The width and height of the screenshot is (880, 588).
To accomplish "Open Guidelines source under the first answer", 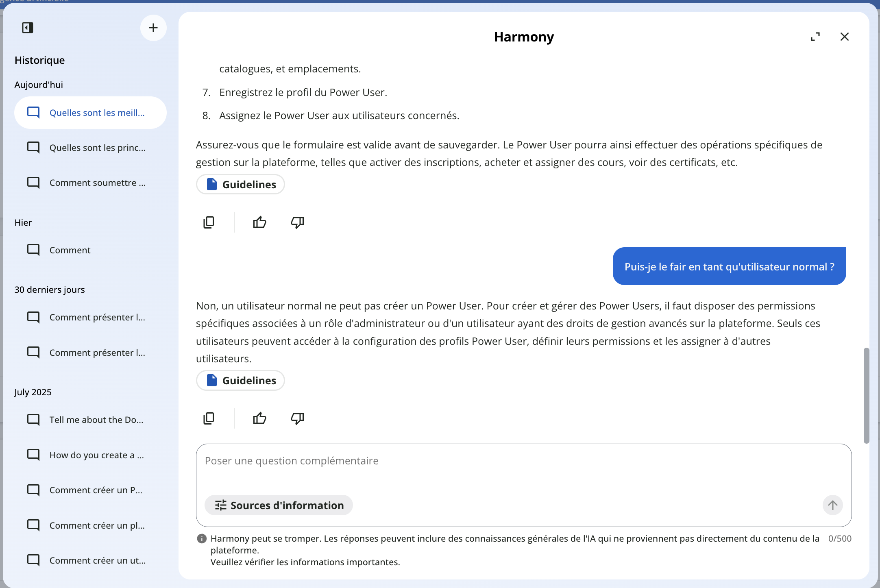I will tap(241, 185).
